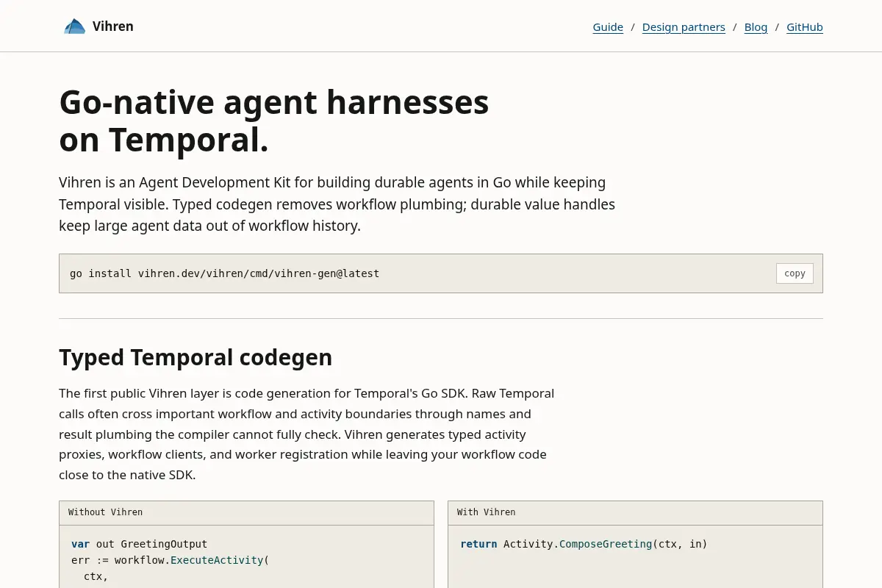Click the paragraph starting 'Vihren is an Agent'

tap(337, 204)
